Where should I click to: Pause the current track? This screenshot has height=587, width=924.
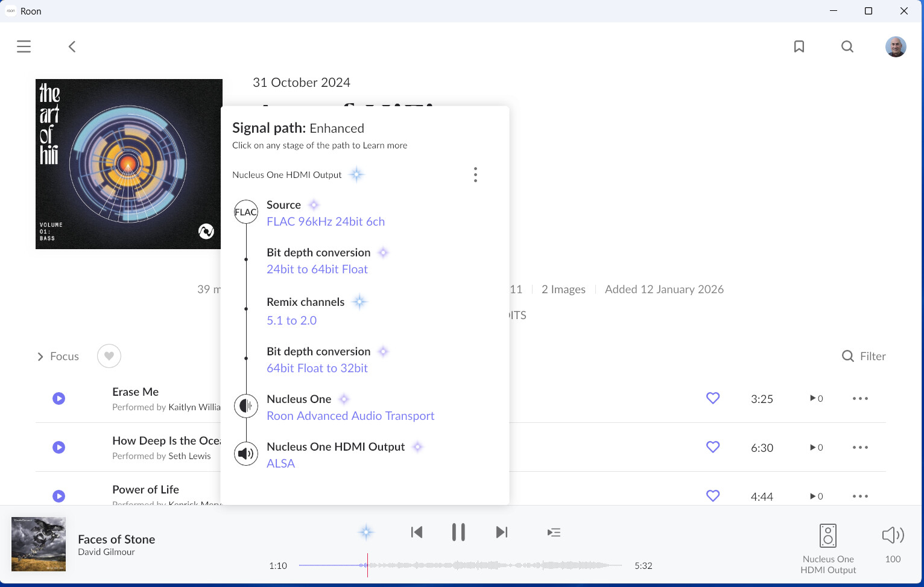(x=458, y=532)
